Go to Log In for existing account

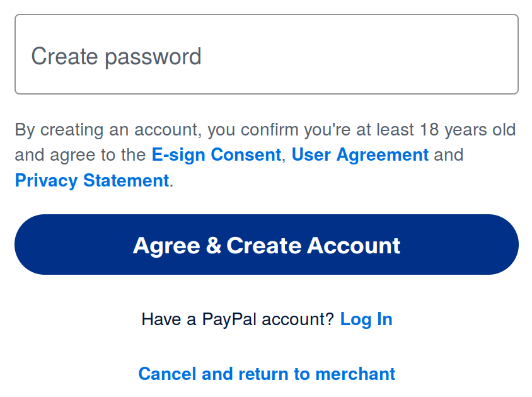point(366,319)
